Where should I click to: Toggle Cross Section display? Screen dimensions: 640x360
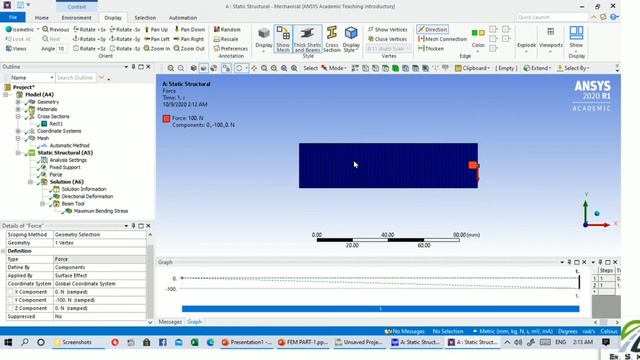pyautogui.click(x=332, y=39)
